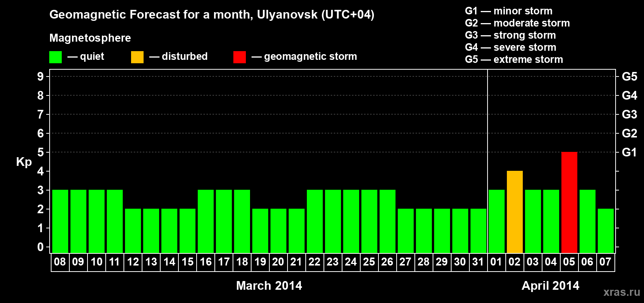The width and height of the screenshot is (644, 303).
Task: Click the bar for April 07
Action: [x=606, y=231]
